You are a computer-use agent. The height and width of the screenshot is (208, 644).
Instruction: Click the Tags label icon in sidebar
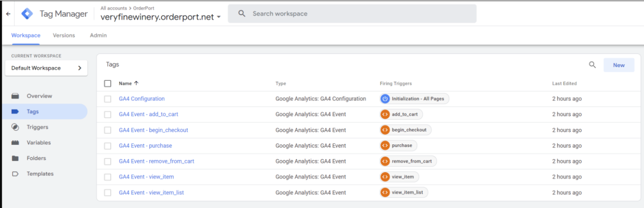click(x=15, y=112)
